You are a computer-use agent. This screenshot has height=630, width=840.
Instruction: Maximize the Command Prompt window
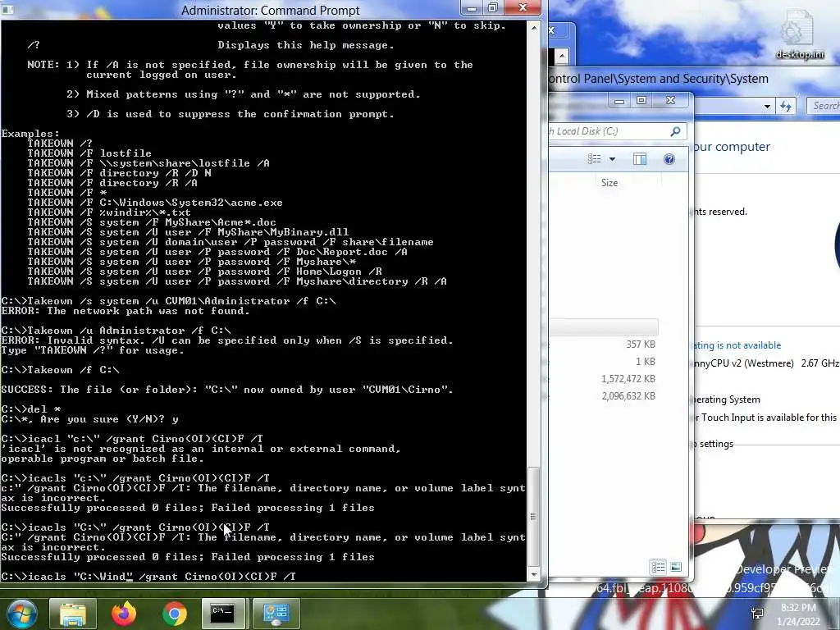tap(493, 8)
